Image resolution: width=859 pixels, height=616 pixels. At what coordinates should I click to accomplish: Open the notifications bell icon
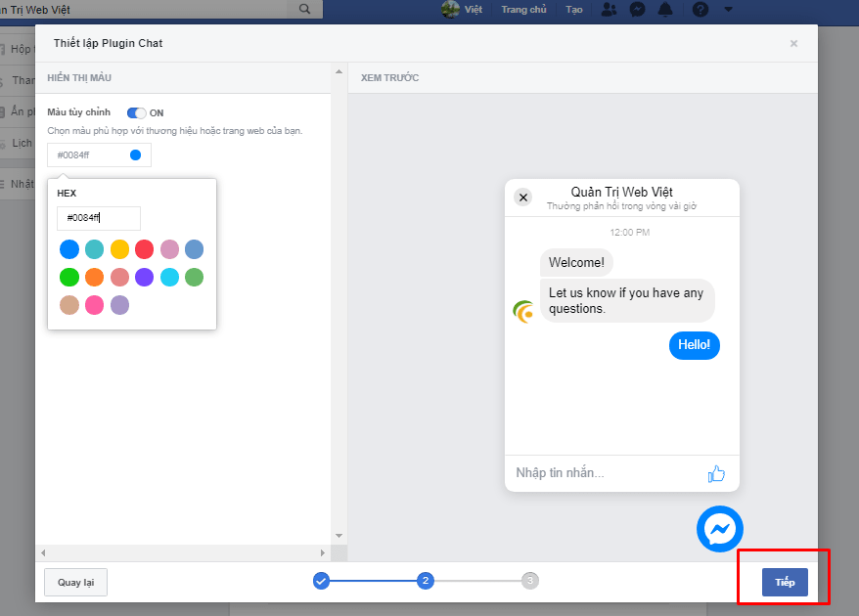[665, 10]
